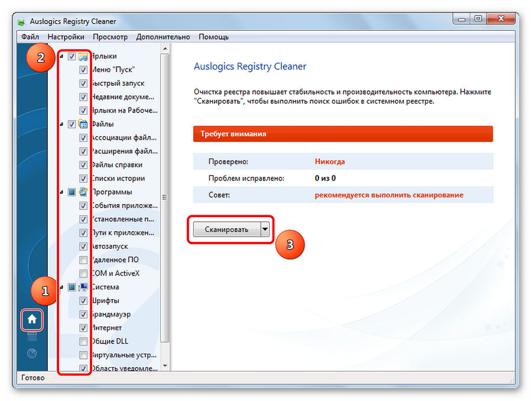Uncheck the Файлы category checkbox
This screenshot has width=532, height=401.
pos(72,124)
